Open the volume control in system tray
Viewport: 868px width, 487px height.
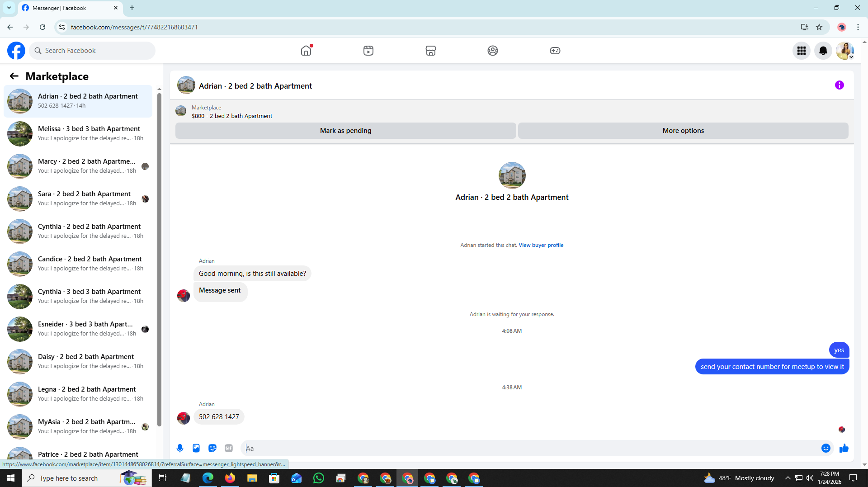(x=810, y=478)
